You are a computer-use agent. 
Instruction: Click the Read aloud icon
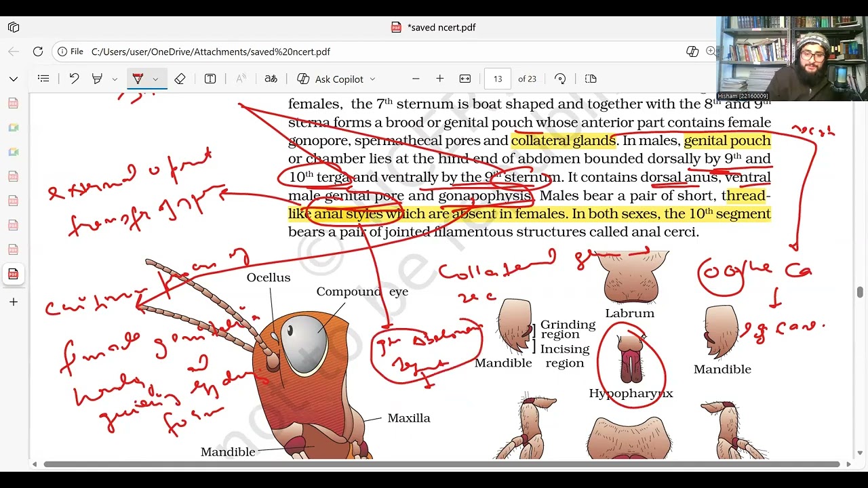pyautogui.click(x=241, y=79)
